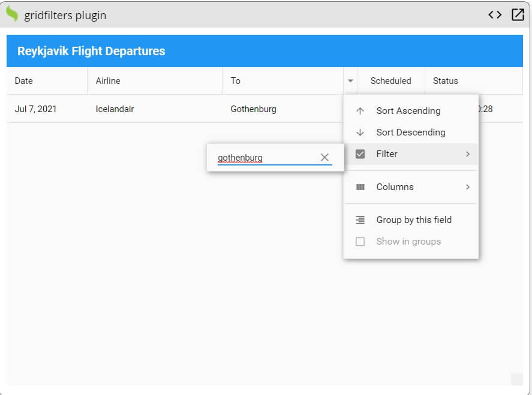Click inside the gothenburg filter input field
Image resolution: width=532 pixels, height=395 pixels.
258,158
